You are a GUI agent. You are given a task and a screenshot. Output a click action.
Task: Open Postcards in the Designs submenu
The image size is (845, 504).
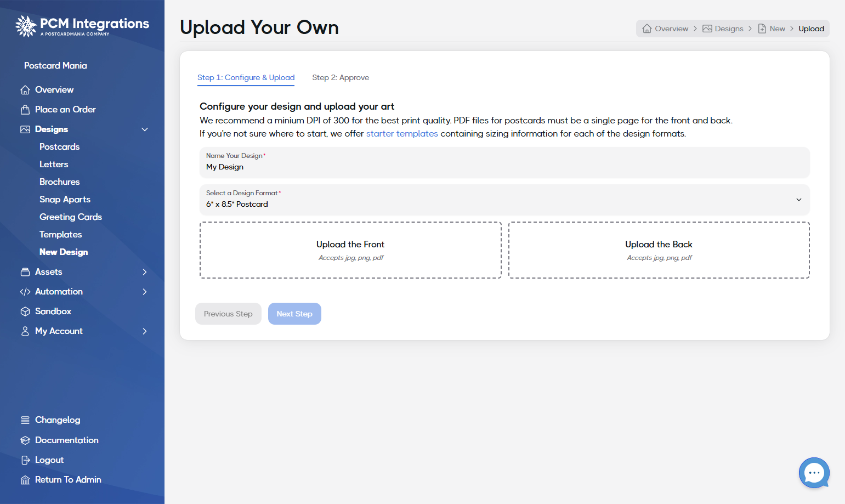coord(60,147)
